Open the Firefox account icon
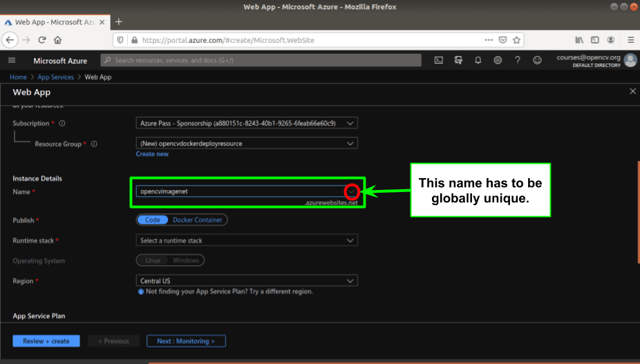The width and height of the screenshot is (640, 364). point(610,40)
